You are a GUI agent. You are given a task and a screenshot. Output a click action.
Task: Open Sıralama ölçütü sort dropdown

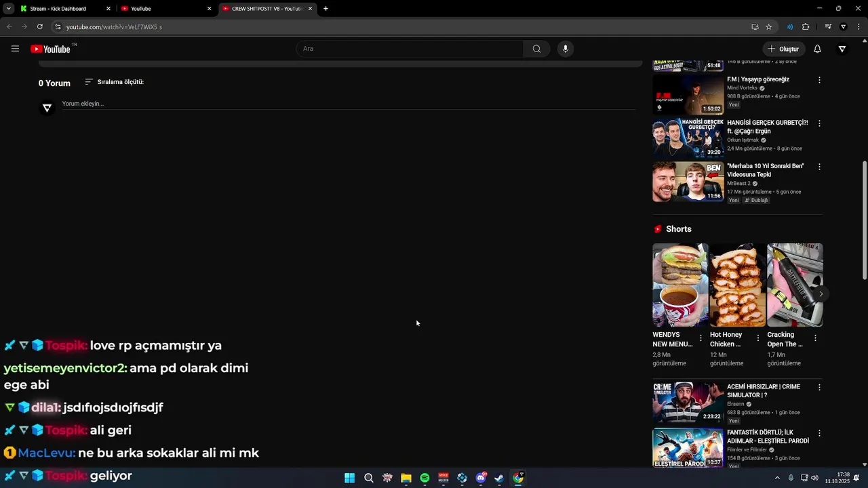(x=114, y=82)
